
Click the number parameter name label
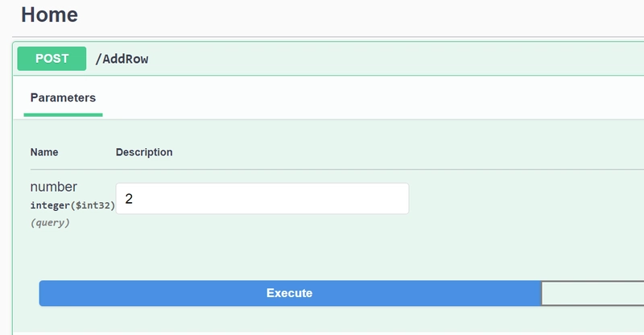coord(54,187)
